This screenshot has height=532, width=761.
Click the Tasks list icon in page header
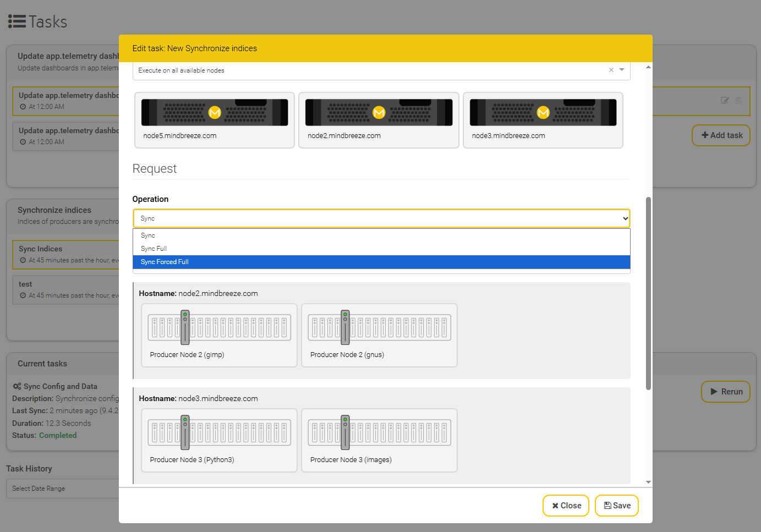(x=17, y=21)
